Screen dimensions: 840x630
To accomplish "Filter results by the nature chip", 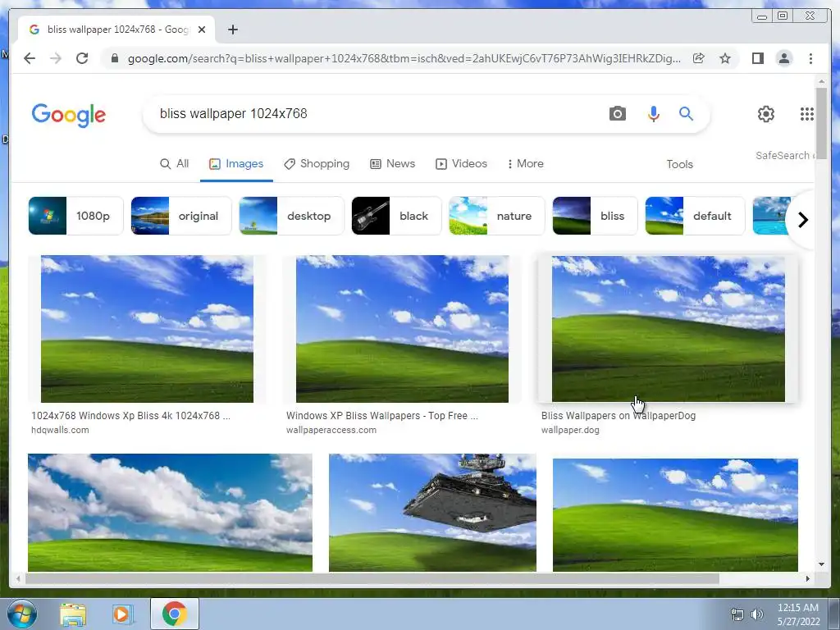I will [496, 216].
